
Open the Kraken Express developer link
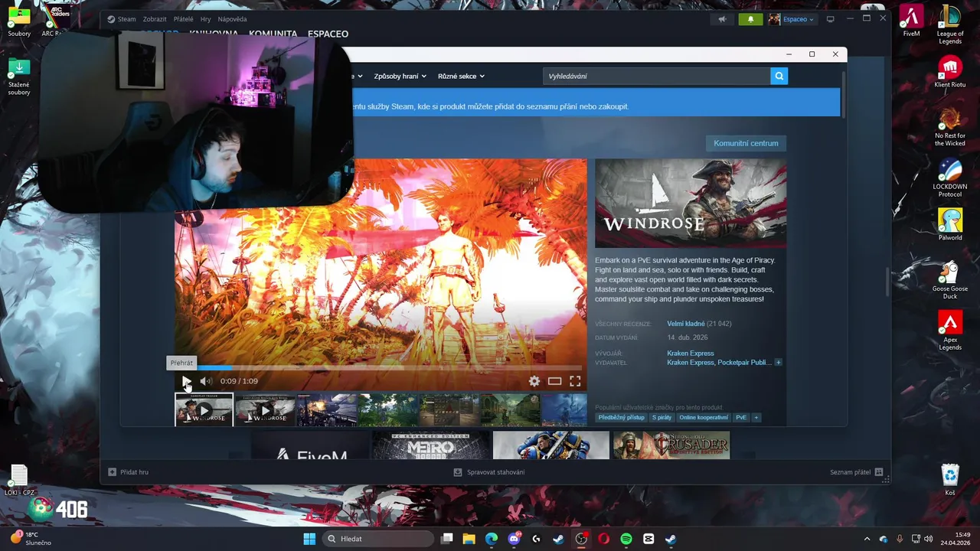(x=691, y=354)
